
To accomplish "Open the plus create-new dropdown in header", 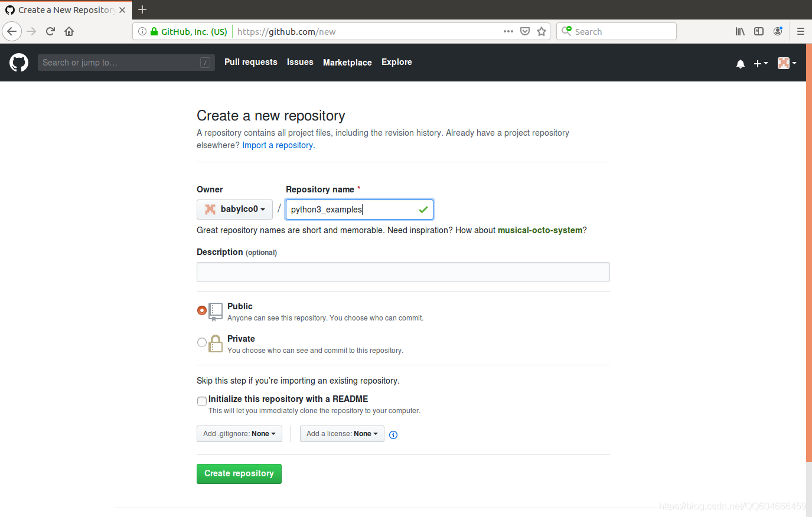I will click(x=761, y=64).
